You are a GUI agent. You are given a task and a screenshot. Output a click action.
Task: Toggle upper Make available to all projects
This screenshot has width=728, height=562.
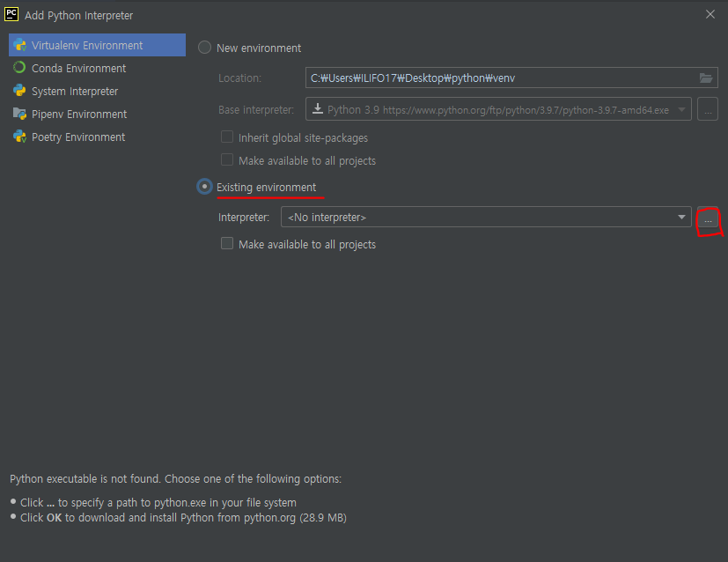pyautogui.click(x=227, y=159)
